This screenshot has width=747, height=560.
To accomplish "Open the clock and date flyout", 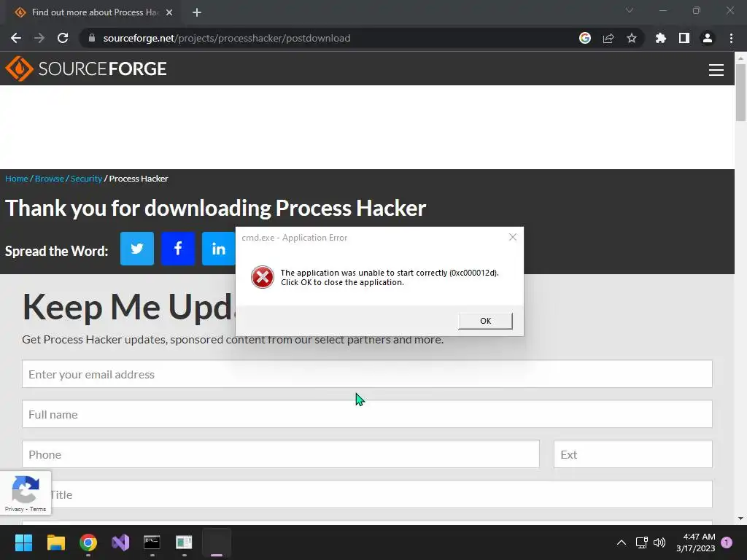I will (696, 542).
